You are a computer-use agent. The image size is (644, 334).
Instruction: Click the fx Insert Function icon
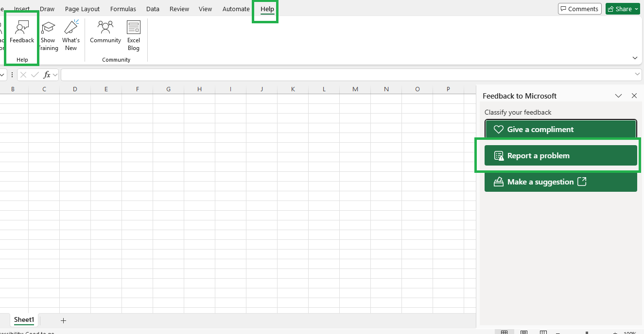coord(47,75)
